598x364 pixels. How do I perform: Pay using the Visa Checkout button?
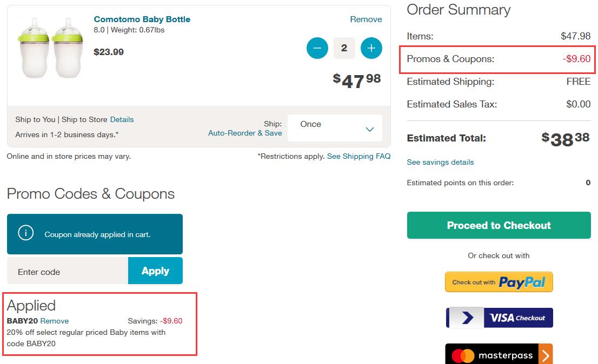point(499,318)
